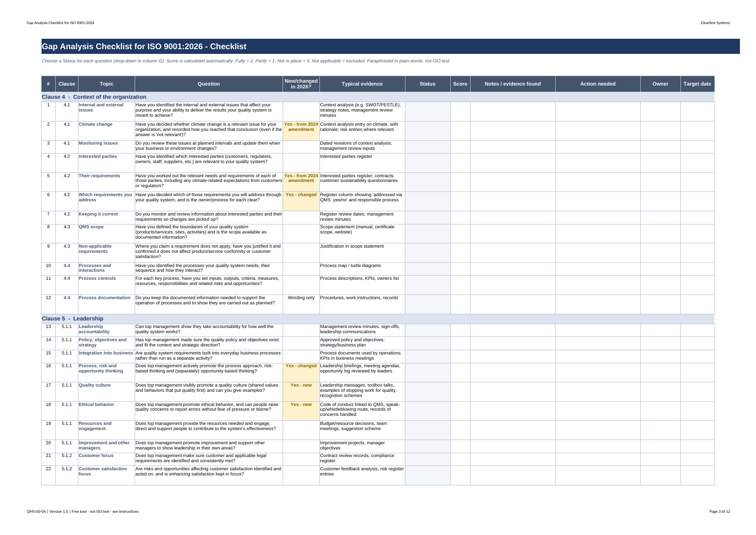Viewport: 756px width, 535px height.
Task: Select the 'Notes / evidence found' header
Action: pyautogui.click(x=513, y=84)
